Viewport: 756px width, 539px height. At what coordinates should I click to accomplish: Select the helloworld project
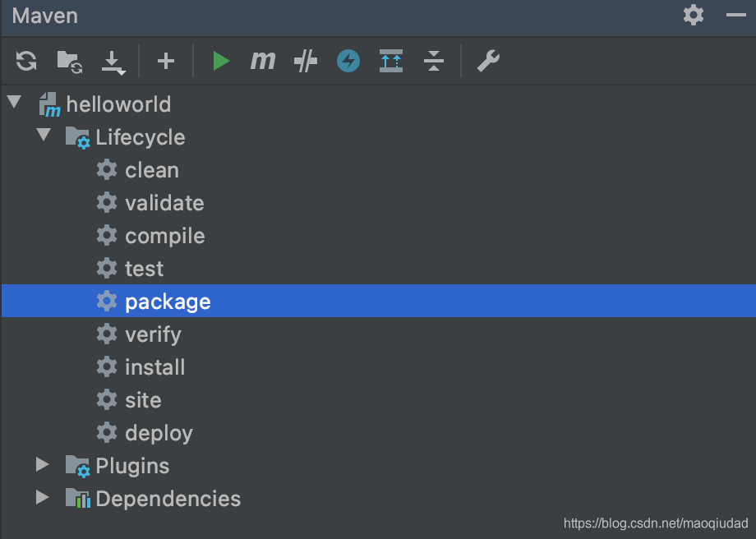pyautogui.click(x=118, y=104)
